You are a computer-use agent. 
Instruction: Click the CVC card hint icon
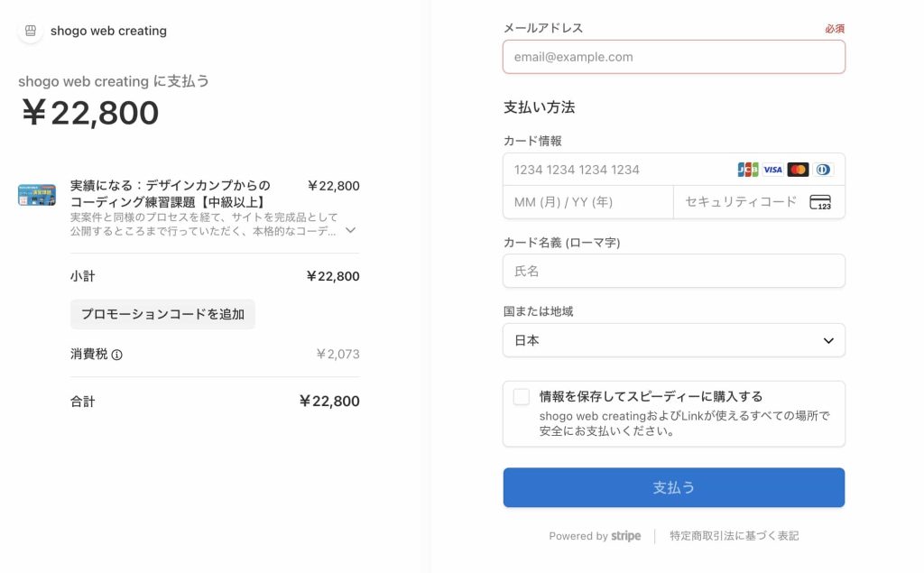819,202
